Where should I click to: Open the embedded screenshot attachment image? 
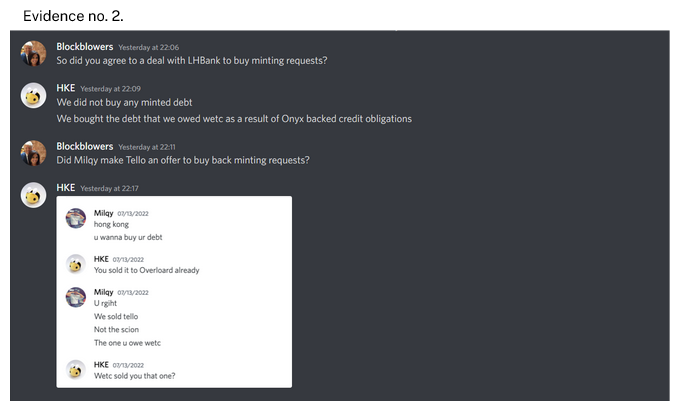[x=174, y=292]
